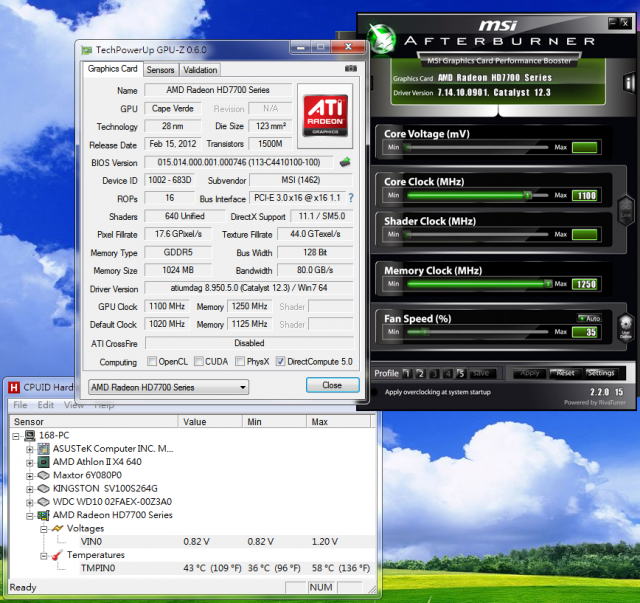
Task: Click the ASUSTeK motherboard icon
Action: pyautogui.click(x=43, y=449)
